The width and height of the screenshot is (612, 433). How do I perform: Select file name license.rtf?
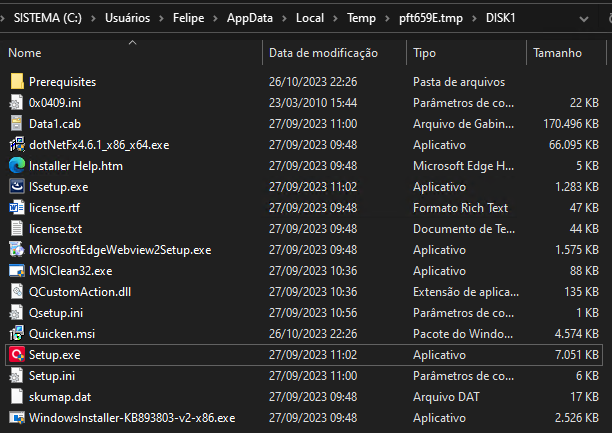point(54,208)
